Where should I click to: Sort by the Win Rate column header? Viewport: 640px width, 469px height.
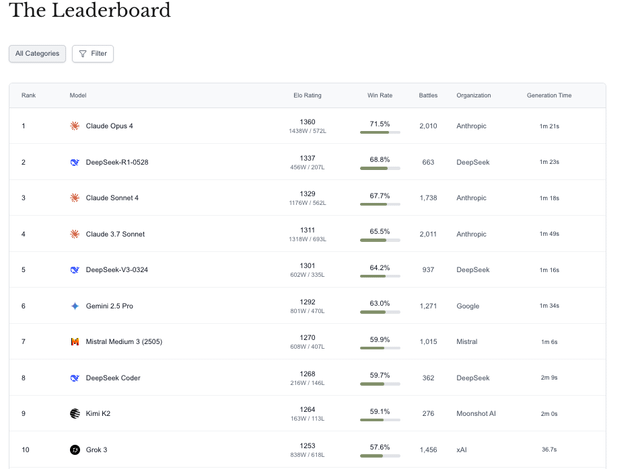tap(380, 95)
